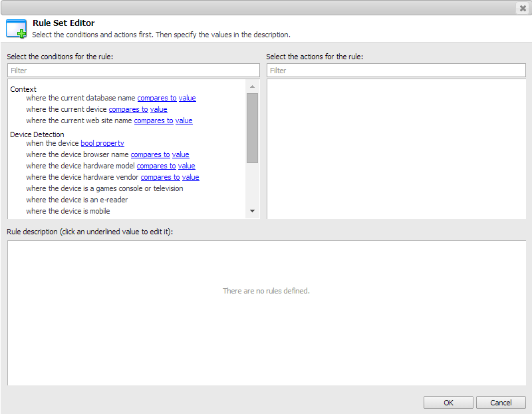The height and width of the screenshot is (414, 532).
Task: Edit the 'value' link for current database name
Action: point(187,98)
